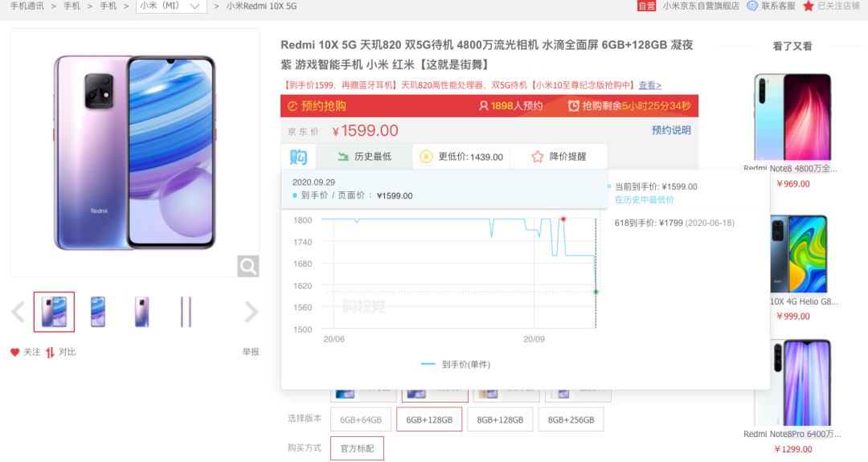868x462 pixels.
Task: Click the main product image
Action: [x=134, y=153]
